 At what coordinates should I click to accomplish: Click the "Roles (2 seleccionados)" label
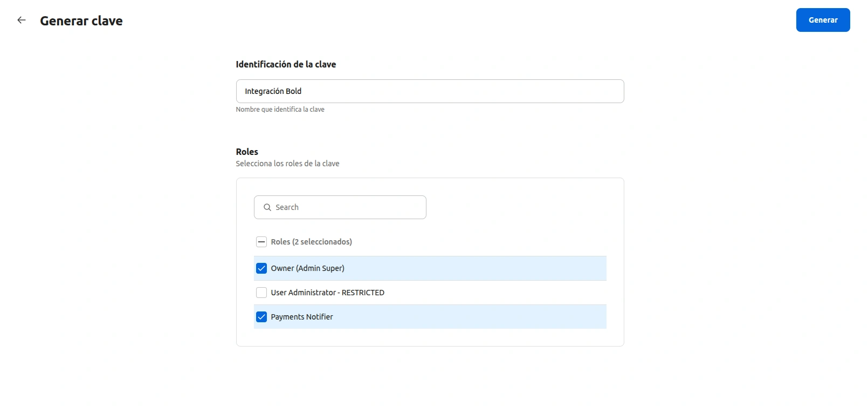[x=311, y=242]
